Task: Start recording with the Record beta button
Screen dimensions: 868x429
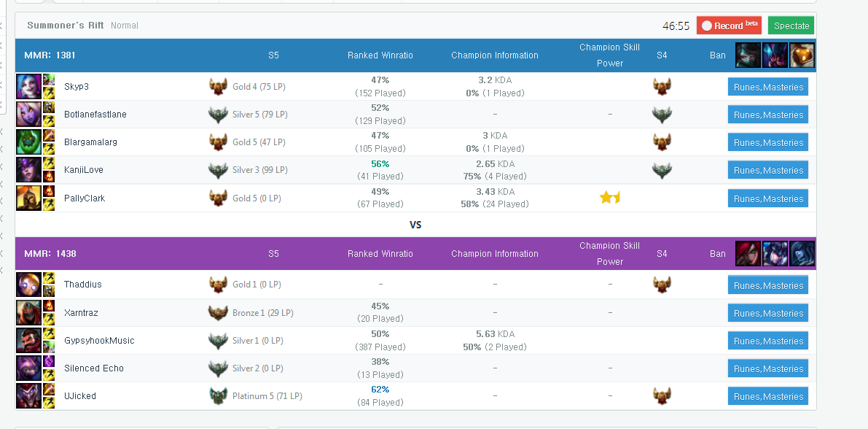Action: coord(729,26)
